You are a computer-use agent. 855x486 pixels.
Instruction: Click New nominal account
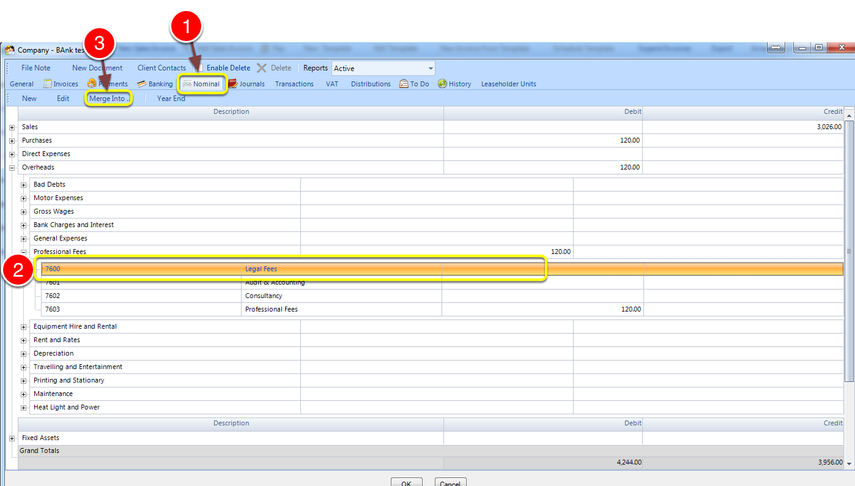29,99
